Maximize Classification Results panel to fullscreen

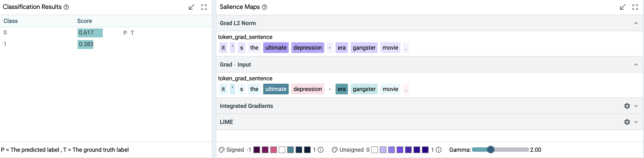tap(204, 7)
